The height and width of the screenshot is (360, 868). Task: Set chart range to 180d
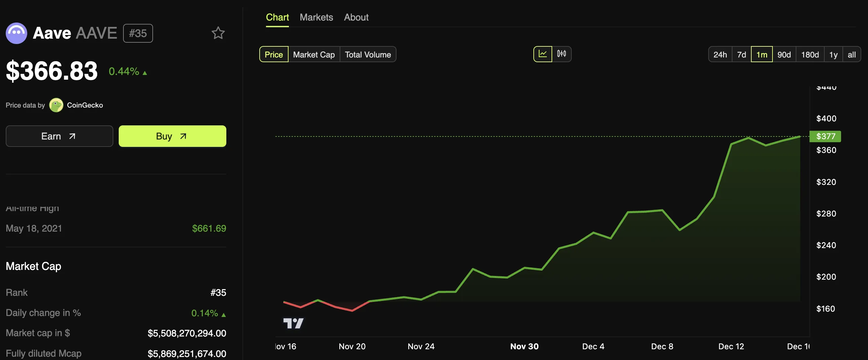[x=810, y=54]
